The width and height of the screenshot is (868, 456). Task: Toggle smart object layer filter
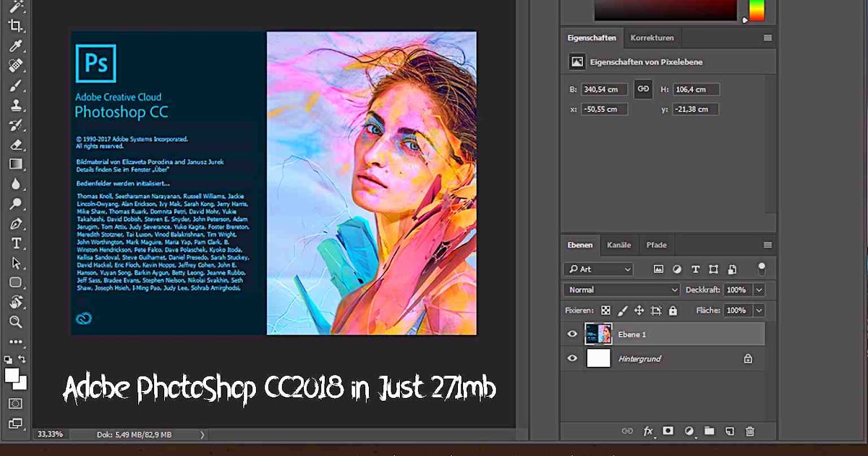733,269
